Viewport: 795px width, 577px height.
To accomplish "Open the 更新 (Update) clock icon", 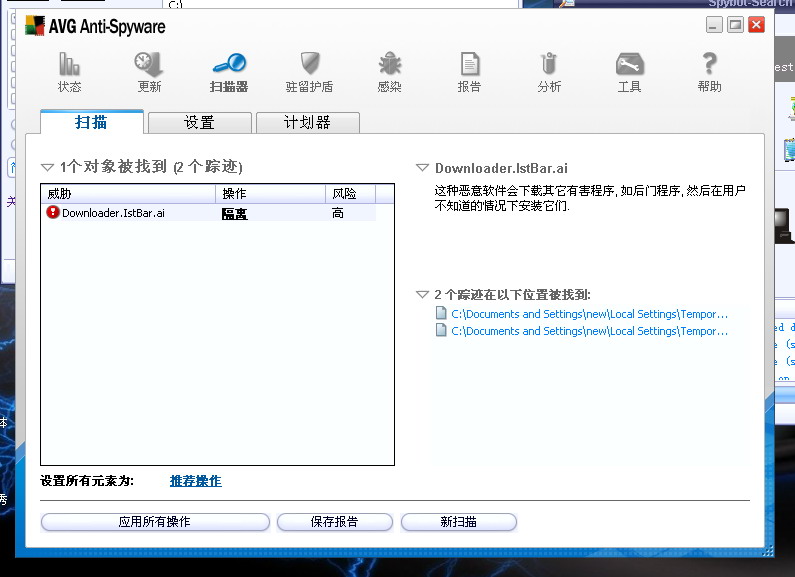I will (149, 64).
